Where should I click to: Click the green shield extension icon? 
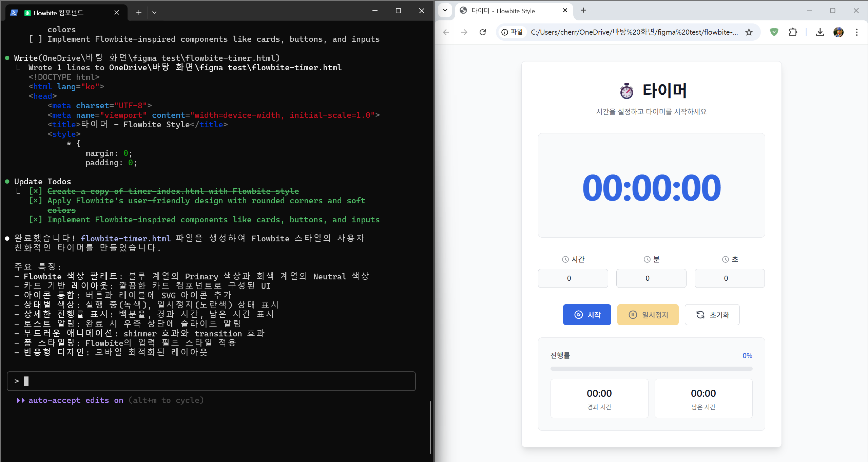pos(774,32)
